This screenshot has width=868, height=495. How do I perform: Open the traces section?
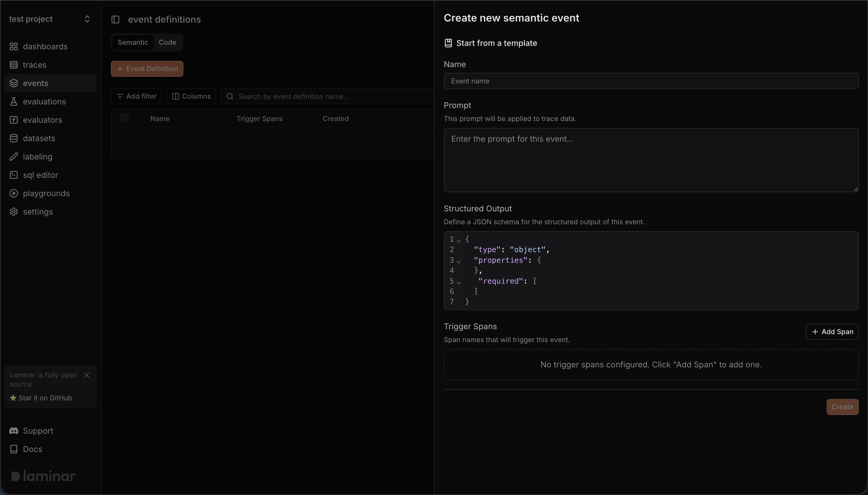click(34, 65)
